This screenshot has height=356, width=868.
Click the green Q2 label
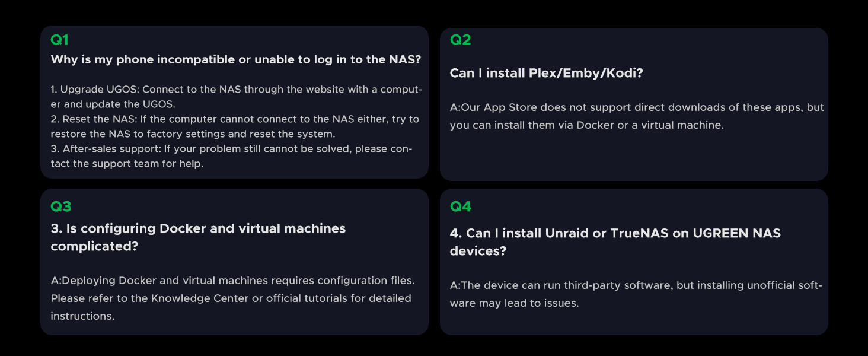tap(460, 40)
